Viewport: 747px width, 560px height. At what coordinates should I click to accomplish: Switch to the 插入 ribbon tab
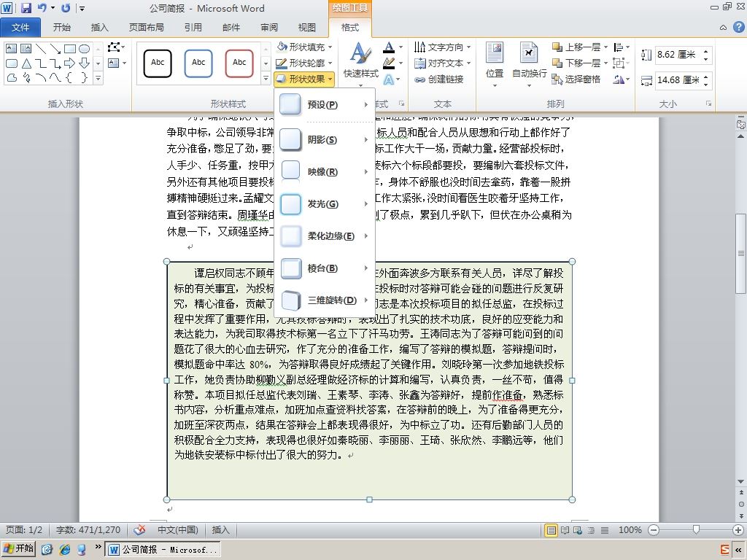99,28
